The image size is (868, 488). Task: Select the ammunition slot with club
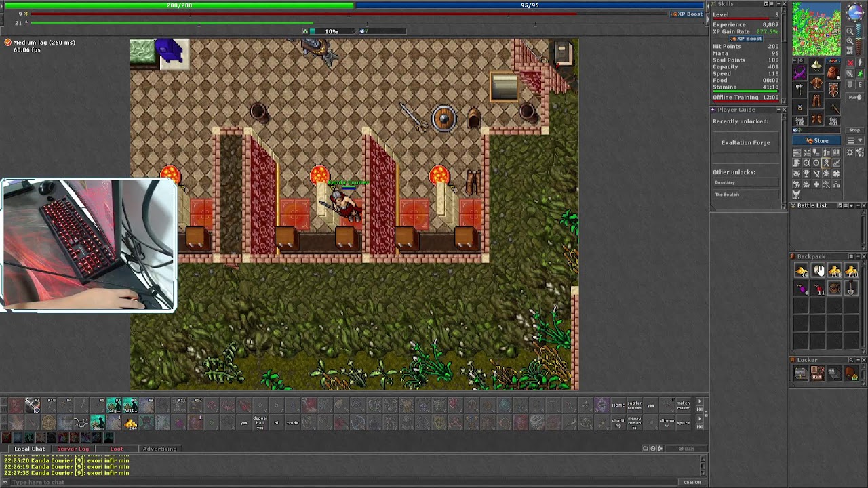pos(833,107)
